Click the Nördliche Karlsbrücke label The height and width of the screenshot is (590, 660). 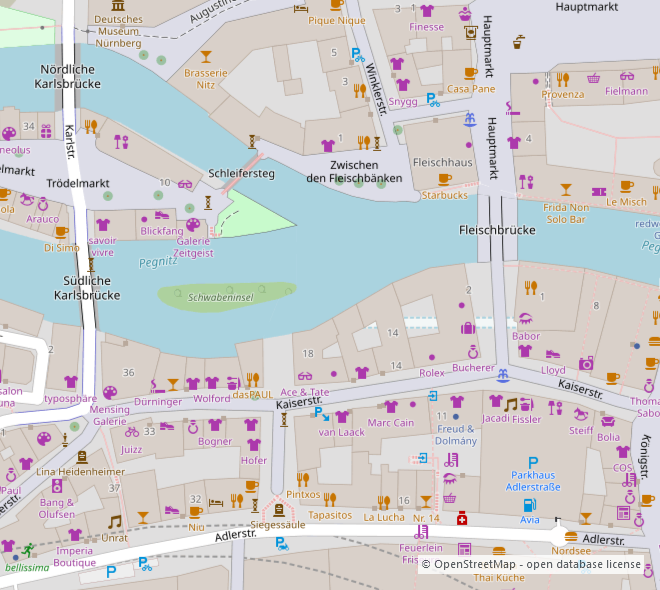click(67, 77)
